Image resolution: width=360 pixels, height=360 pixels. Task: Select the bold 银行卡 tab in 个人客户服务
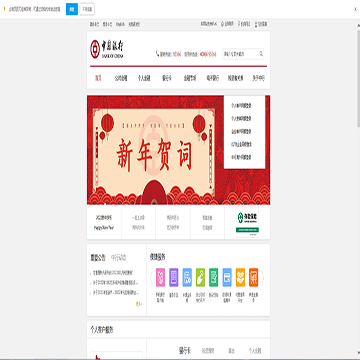(184, 351)
